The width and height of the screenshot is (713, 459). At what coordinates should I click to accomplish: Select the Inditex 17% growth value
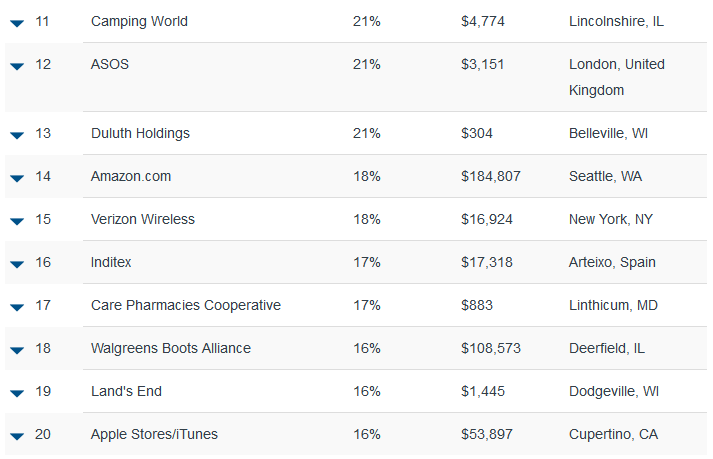367,262
